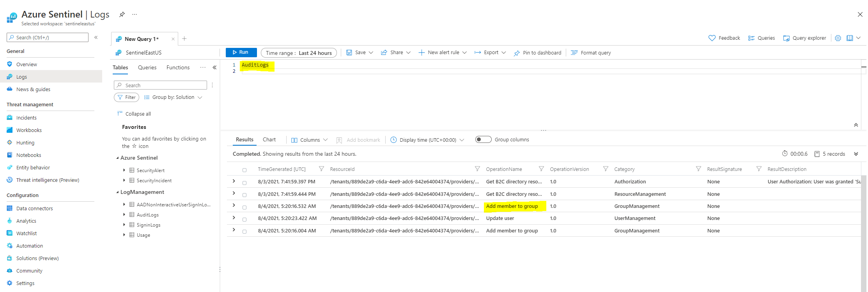Filter the OperationName column
The image size is (868, 292).
[541, 169]
